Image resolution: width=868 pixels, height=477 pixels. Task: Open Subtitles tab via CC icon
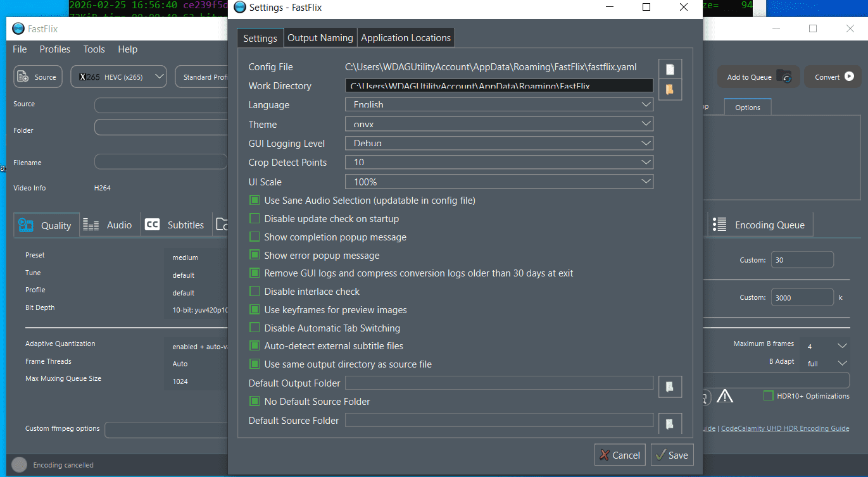tap(153, 225)
